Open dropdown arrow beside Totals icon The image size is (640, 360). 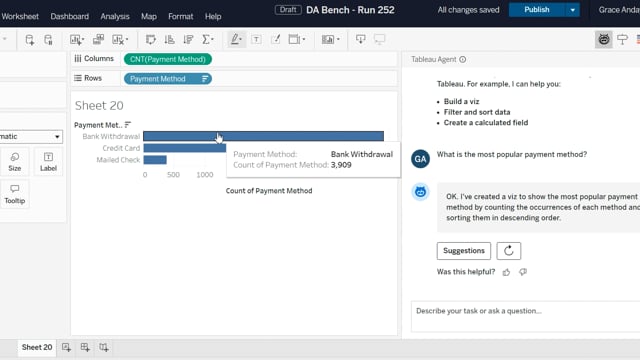coord(212,40)
